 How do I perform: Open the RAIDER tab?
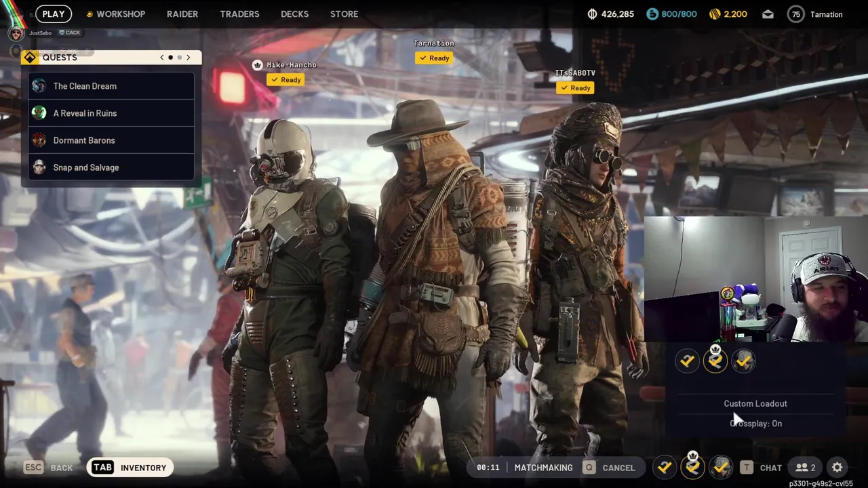coord(182,14)
